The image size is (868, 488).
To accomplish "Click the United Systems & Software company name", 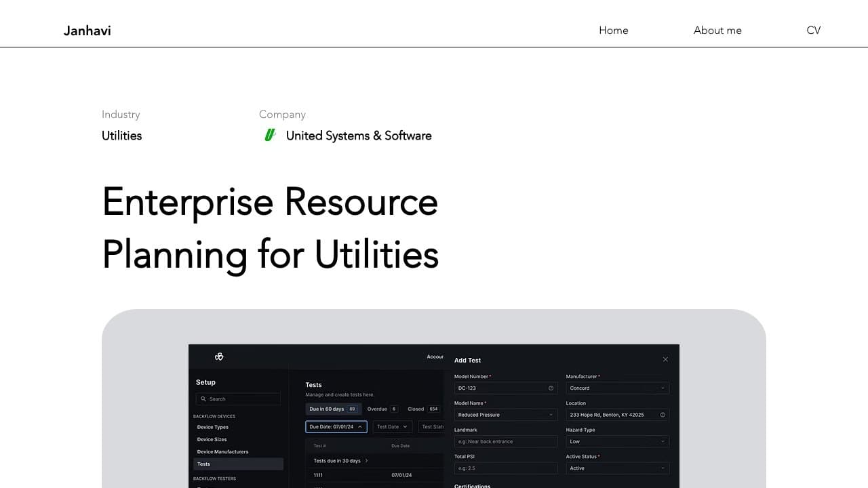I will pyautogui.click(x=359, y=136).
